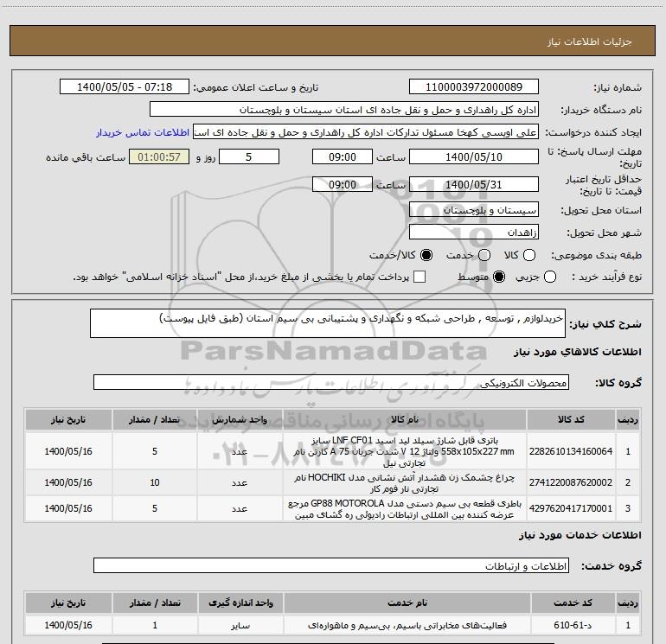Click the price validity time 09:00 field
The image size is (666, 644).
(x=343, y=185)
